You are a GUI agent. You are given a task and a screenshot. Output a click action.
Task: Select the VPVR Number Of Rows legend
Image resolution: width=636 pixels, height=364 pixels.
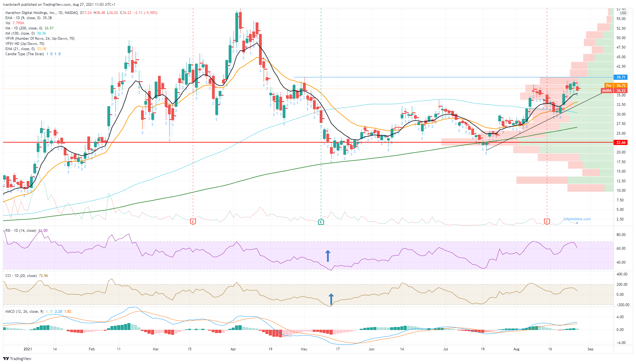(x=40, y=39)
